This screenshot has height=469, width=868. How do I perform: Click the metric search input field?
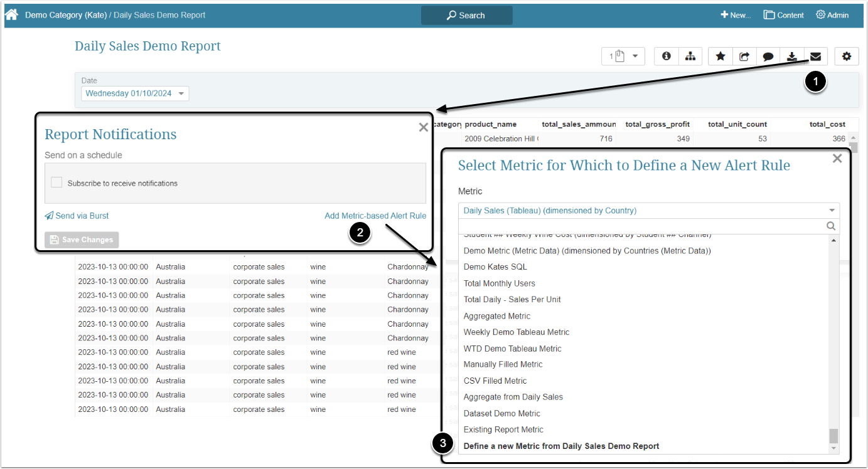[641, 226]
